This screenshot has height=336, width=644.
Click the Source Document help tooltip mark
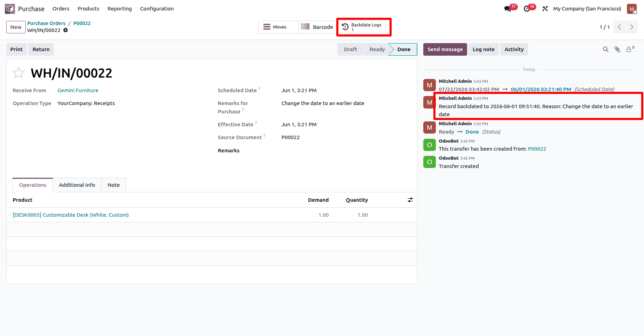(x=264, y=136)
